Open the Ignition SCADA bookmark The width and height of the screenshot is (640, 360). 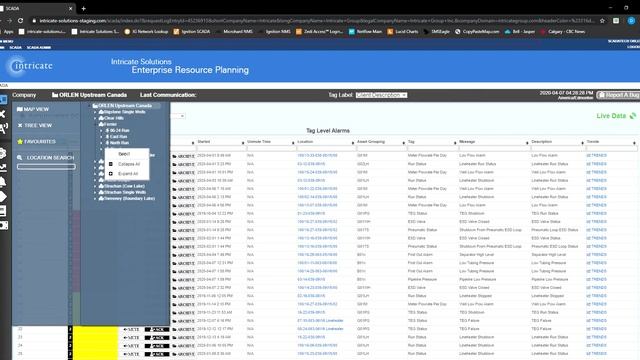pyautogui.click(x=192, y=31)
